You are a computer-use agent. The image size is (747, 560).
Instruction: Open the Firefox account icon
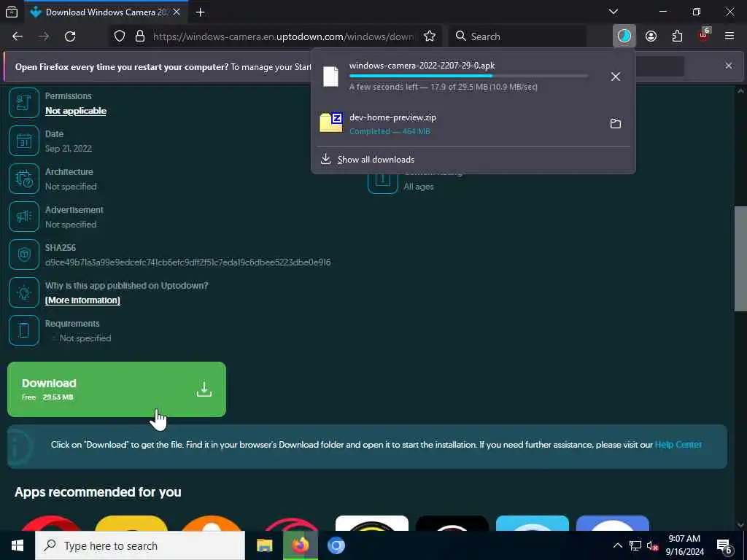pos(651,36)
